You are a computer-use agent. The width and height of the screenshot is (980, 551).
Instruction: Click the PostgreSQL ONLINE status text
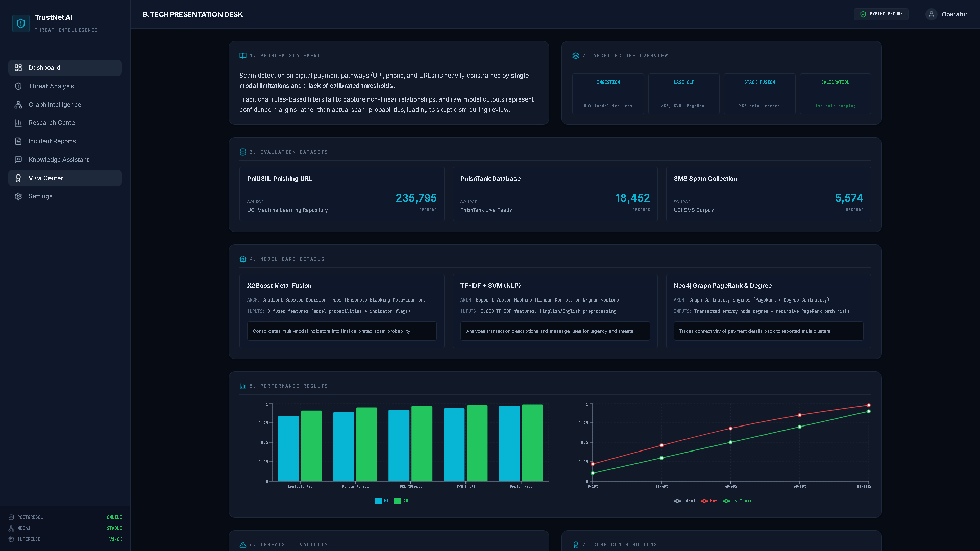pyautogui.click(x=114, y=517)
